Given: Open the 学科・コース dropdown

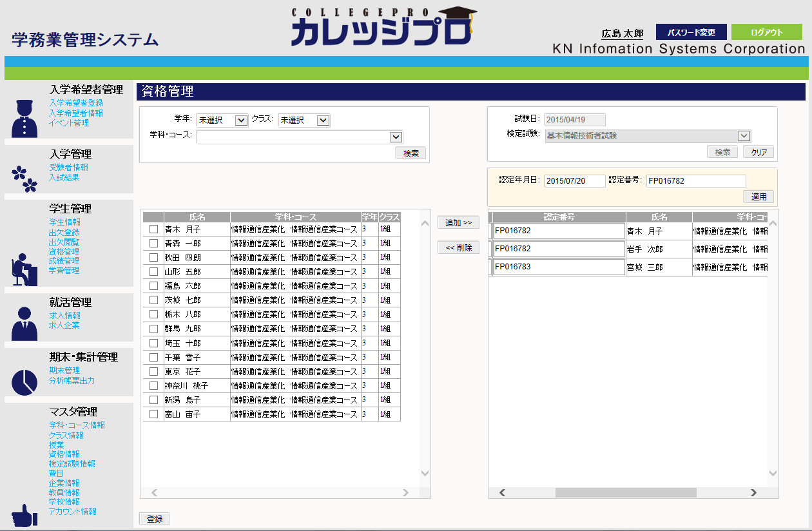Looking at the screenshot, I should [300, 137].
